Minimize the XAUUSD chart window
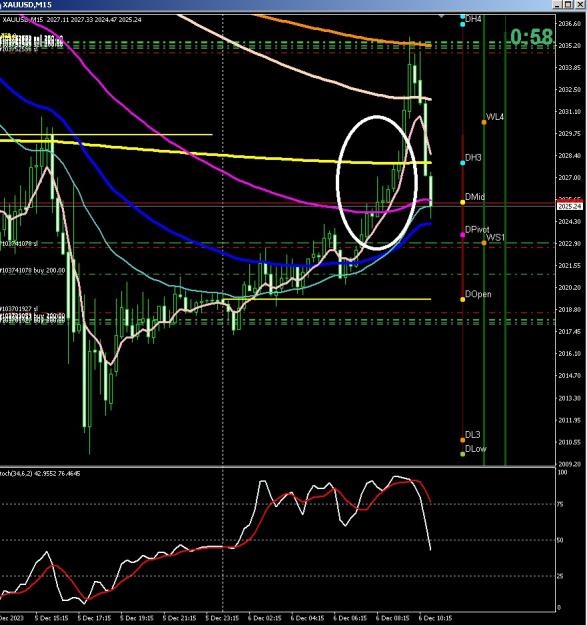587x625 pixels. point(558,4)
